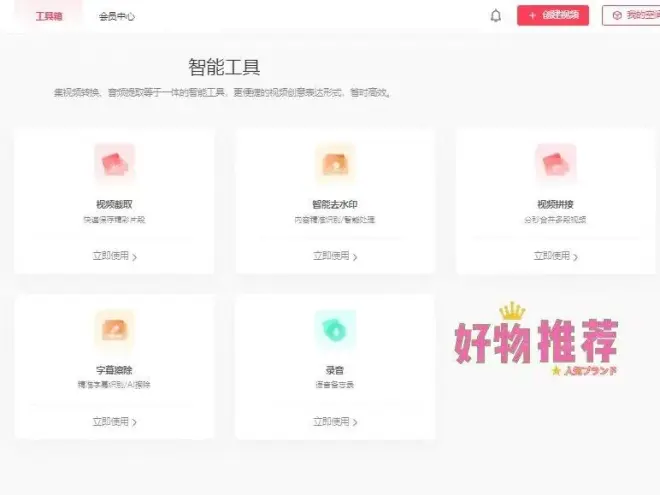
Task: Open the 我的空间 button
Action: (634, 16)
